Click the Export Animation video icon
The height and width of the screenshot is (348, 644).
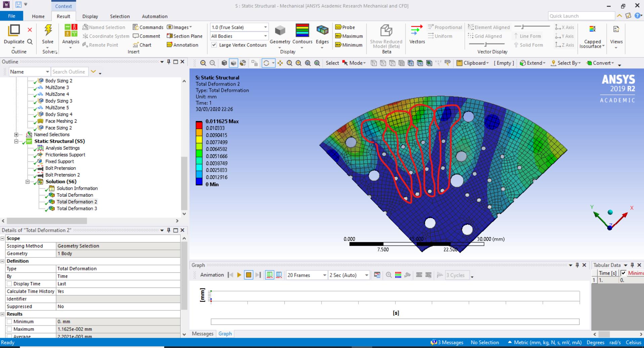pyautogui.click(x=377, y=275)
